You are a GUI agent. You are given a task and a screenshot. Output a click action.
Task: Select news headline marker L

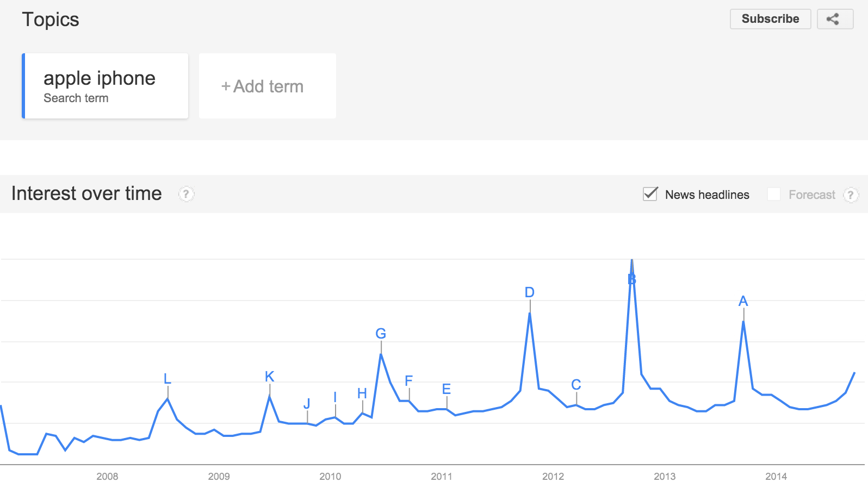[168, 379]
